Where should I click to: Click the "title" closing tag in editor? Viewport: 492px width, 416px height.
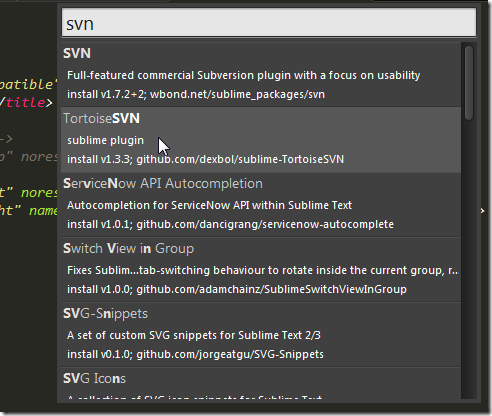tap(26, 102)
